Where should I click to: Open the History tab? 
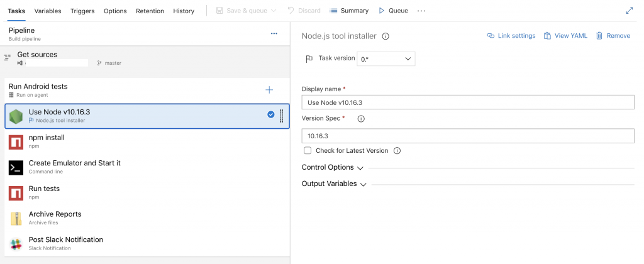click(184, 11)
